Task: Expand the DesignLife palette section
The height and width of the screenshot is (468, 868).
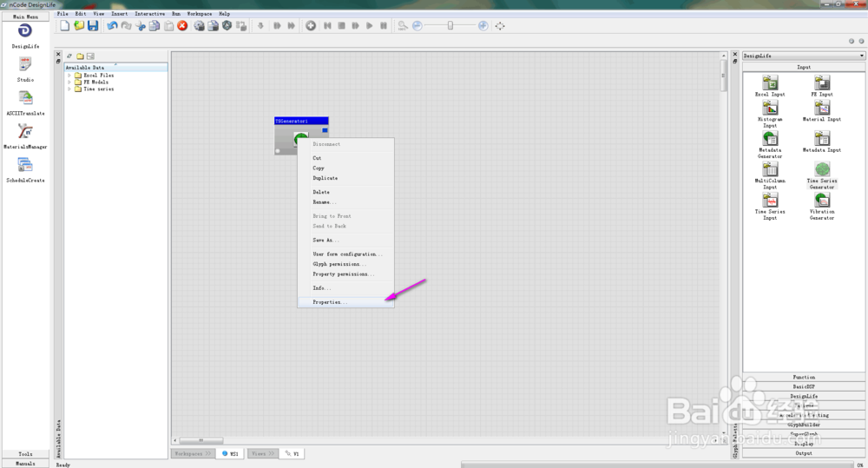Action: pyautogui.click(x=804, y=396)
